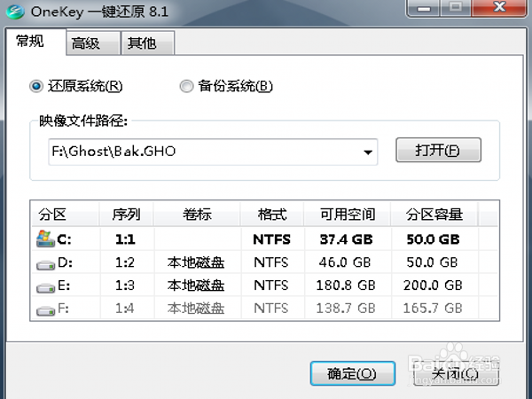Click the 本地磁盘 label in the F: row
This screenshot has width=532, height=399.
coord(196,308)
